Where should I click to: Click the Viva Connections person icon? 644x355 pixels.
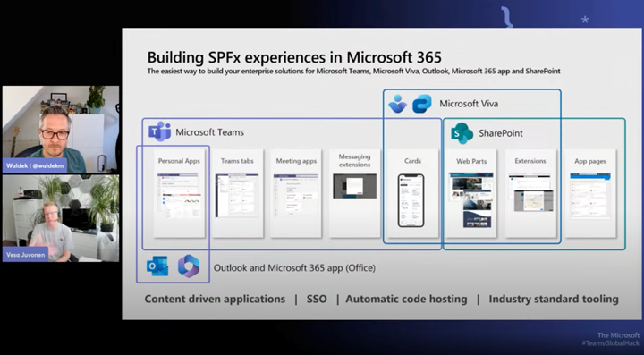pyautogui.click(x=397, y=104)
